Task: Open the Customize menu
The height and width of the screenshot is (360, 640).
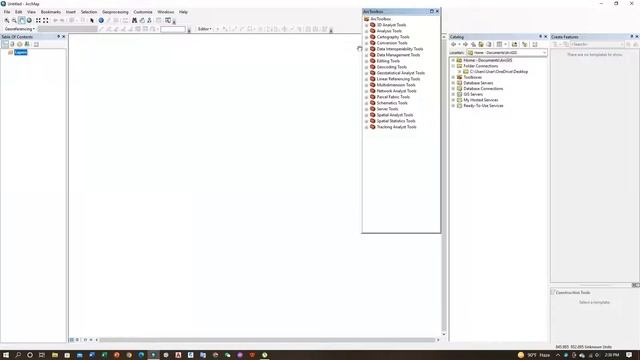Action: tap(143, 12)
